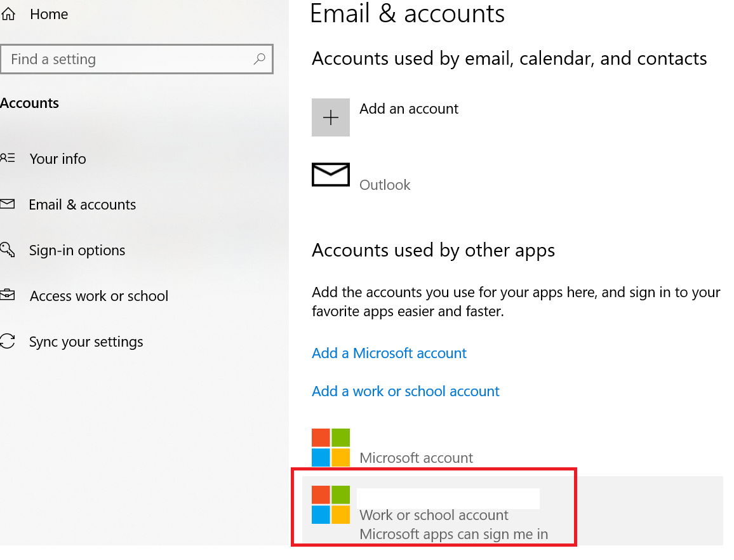Click the Add an account label
This screenshot has height=560, width=734.
coord(409,109)
